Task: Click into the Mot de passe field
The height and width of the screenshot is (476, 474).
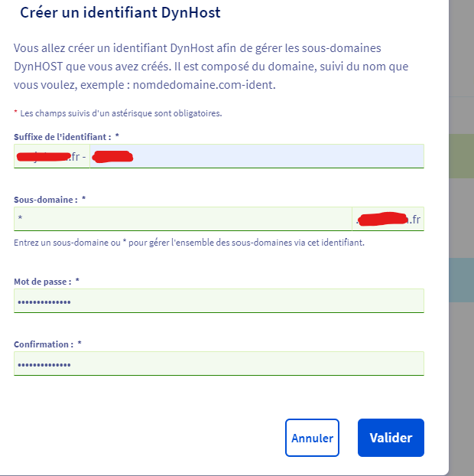Action: click(x=219, y=301)
